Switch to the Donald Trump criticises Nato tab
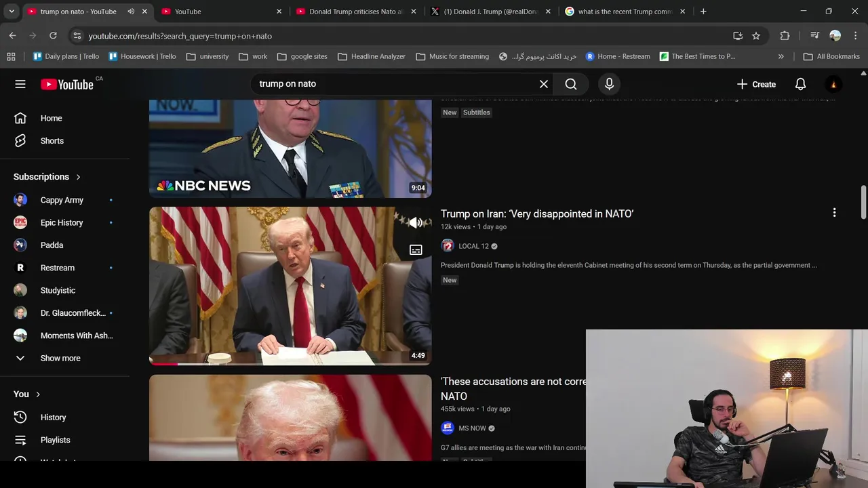The width and height of the screenshot is (868, 488). (357, 12)
